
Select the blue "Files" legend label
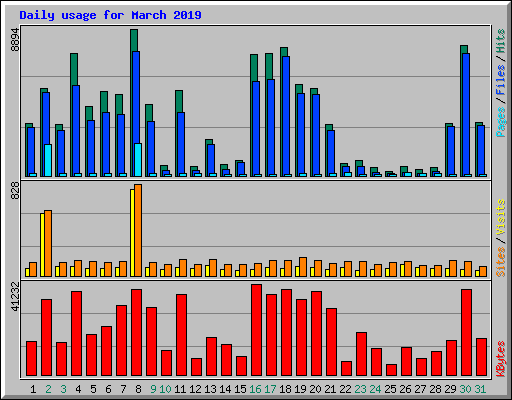[500, 80]
